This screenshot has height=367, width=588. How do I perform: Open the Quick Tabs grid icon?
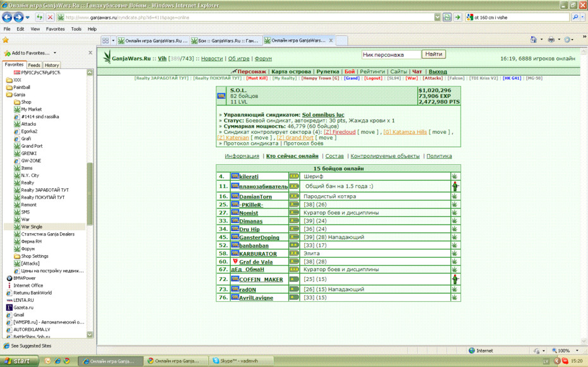tap(106, 40)
